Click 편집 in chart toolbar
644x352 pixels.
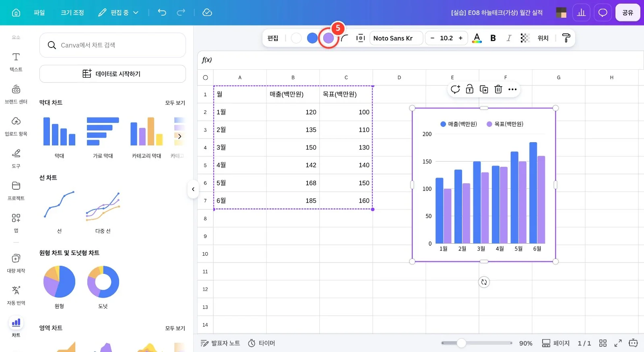273,38
